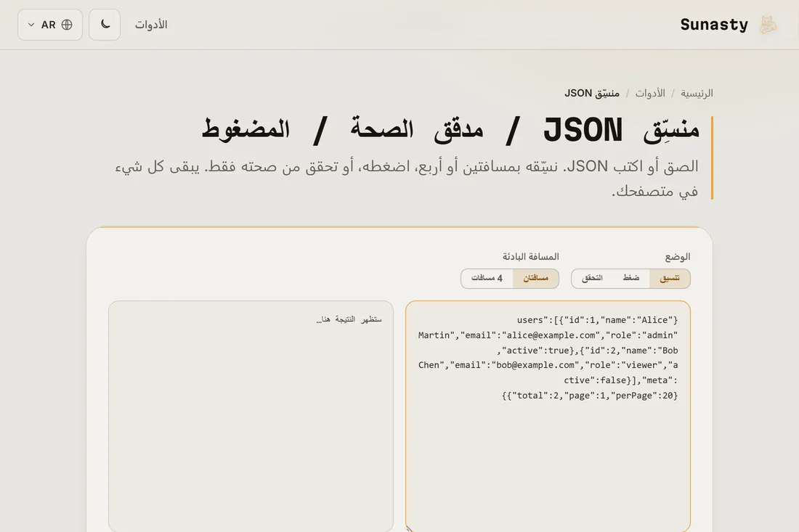Viewport: 799px width, 532px height.
Task: Click the Sunasty cat logo
Action: click(x=768, y=25)
